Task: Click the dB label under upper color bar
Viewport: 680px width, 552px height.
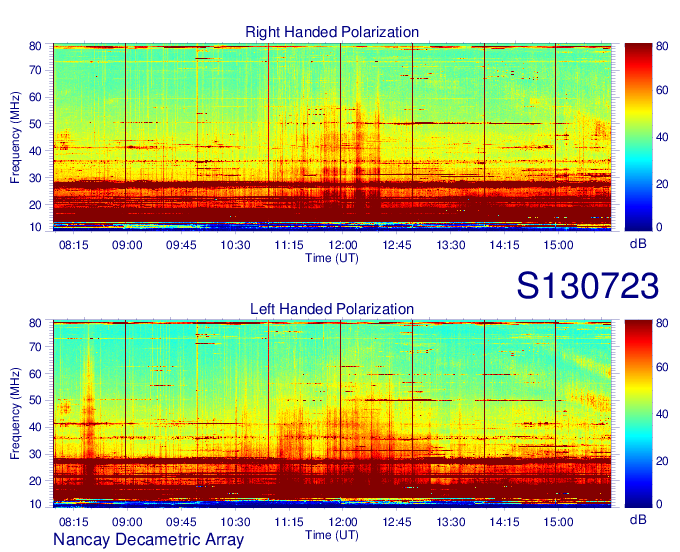Action: pyautogui.click(x=638, y=244)
